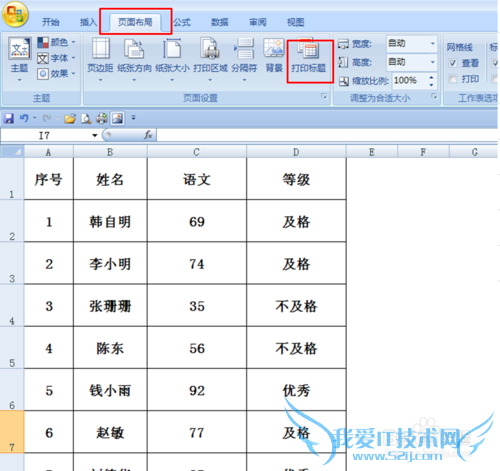
Task: Click the Quick Print icon
Action: (x=102, y=118)
